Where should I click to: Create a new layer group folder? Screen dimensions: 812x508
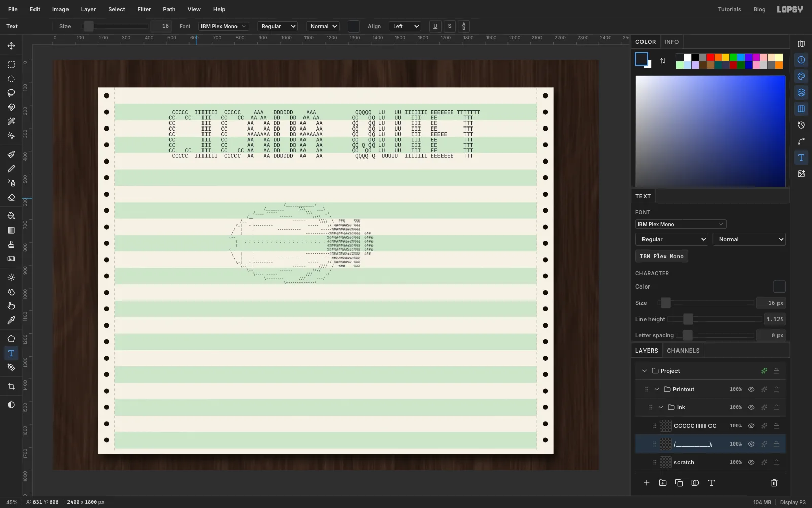(663, 483)
